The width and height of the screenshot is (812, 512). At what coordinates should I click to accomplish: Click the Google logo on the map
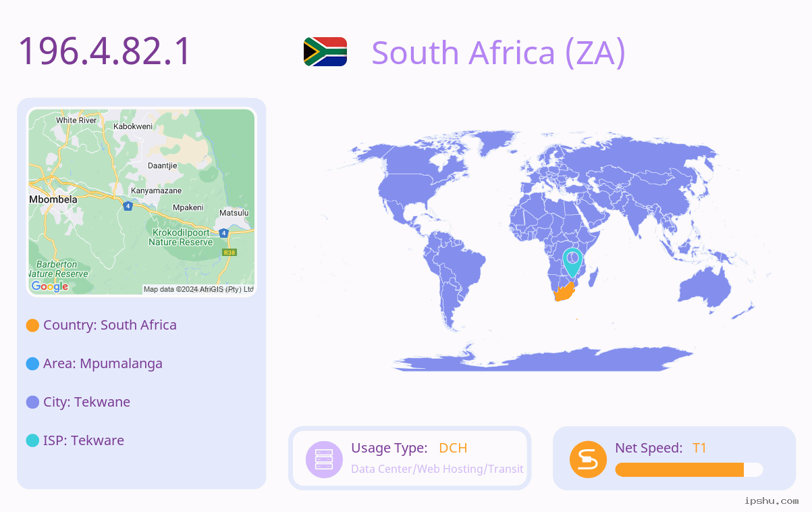[50, 286]
